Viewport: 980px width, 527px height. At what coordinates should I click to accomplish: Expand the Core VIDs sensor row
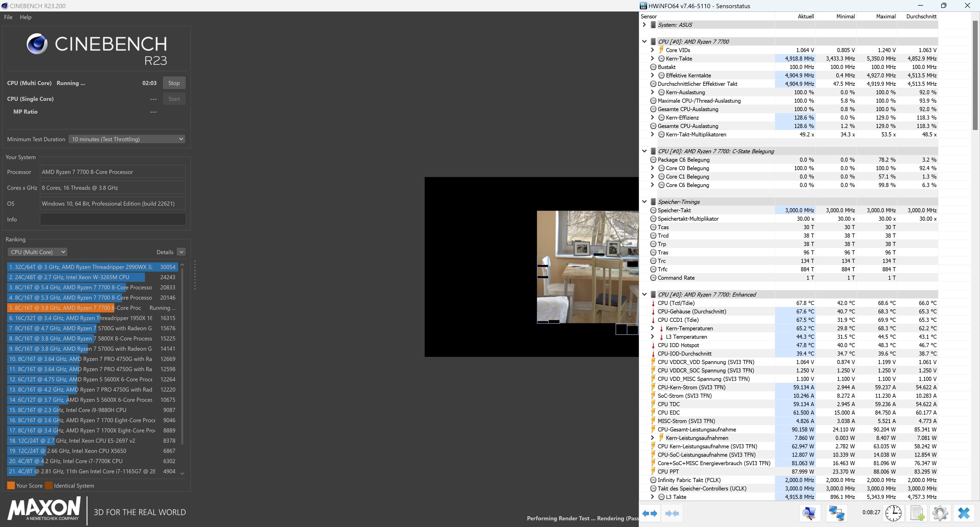coord(652,50)
